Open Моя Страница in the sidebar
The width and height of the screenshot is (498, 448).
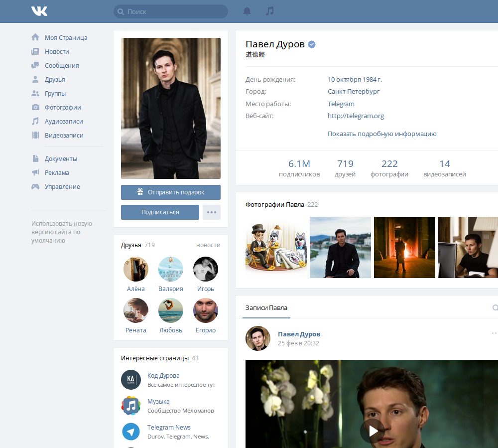tap(66, 37)
